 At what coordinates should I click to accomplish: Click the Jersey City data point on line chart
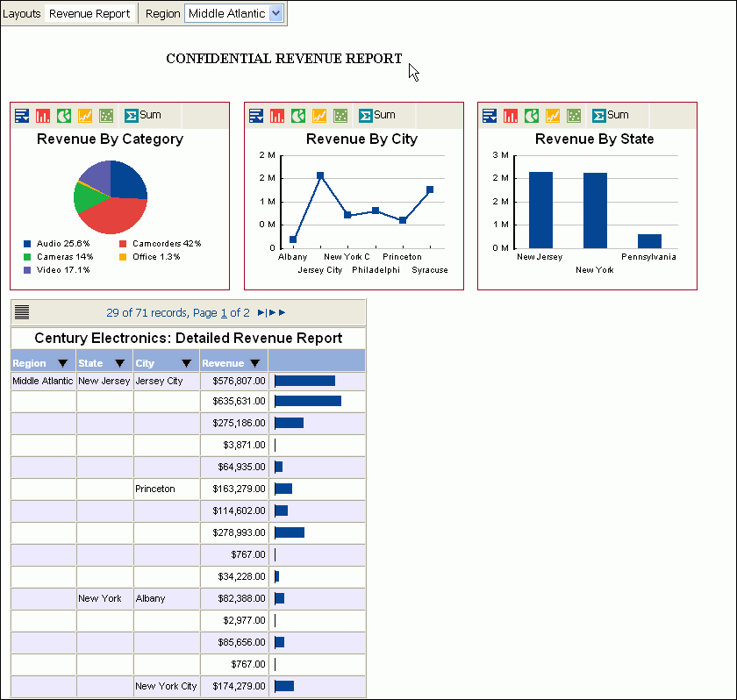tap(320, 176)
